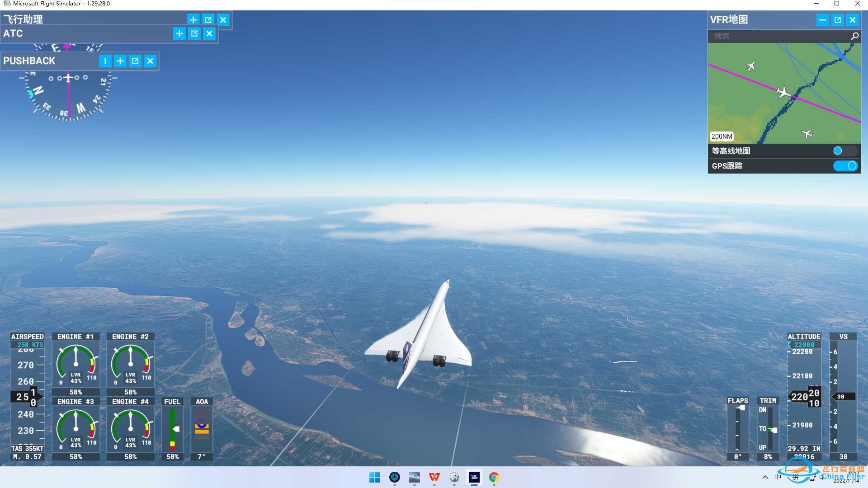This screenshot has height=488, width=868.
Task: Pop out the PUSHBACK panel
Action: (x=135, y=61)
